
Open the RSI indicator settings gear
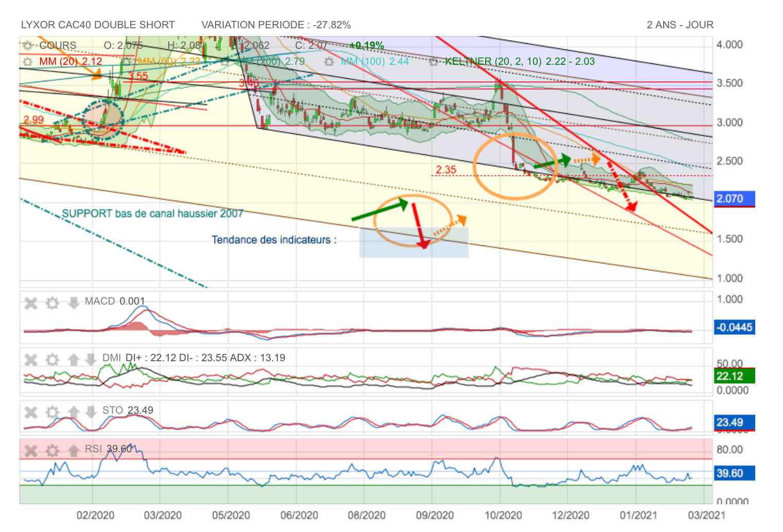tap(52, 451)
